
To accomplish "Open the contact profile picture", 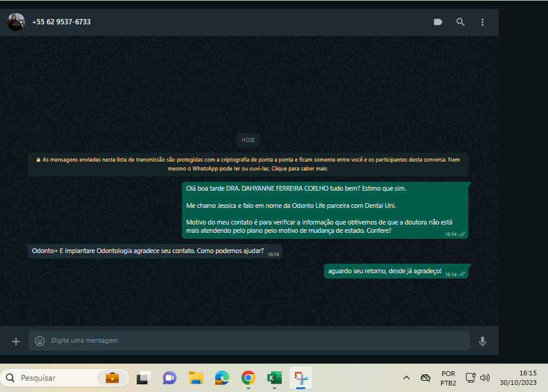I will click(x=16, y=22).
